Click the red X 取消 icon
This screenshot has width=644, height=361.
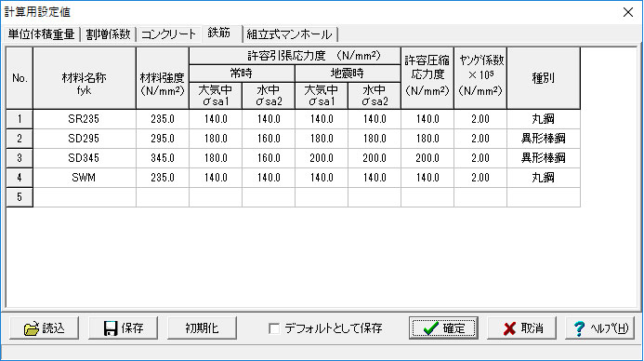click(509, 328)
